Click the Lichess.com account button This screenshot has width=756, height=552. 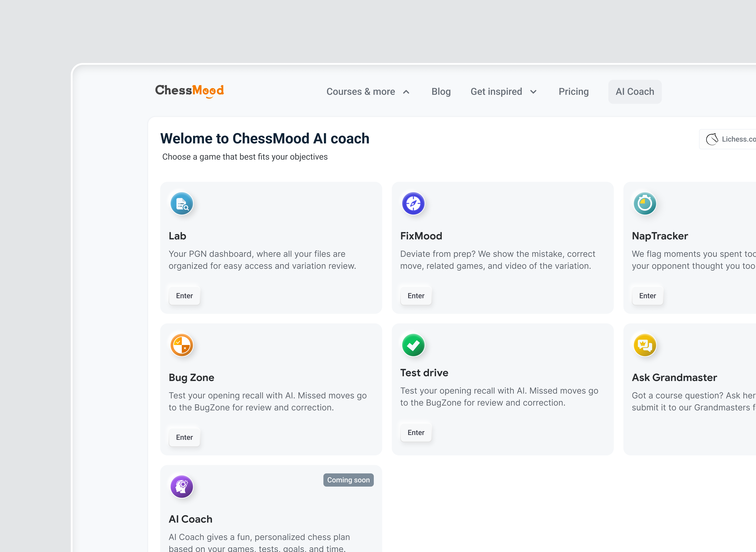(x=728, y=139)
